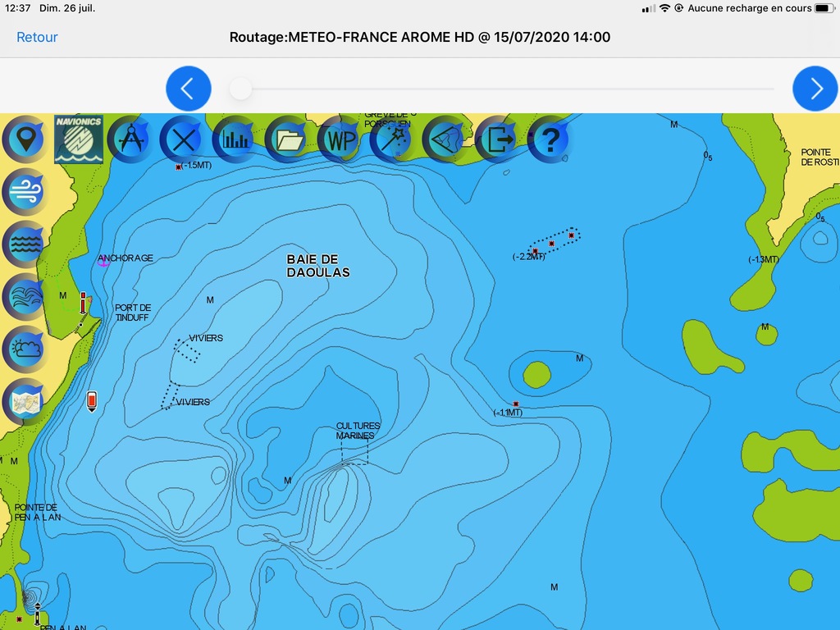Show the currents swirl layer icon
The image size is (840, 630).
(25, 296)
